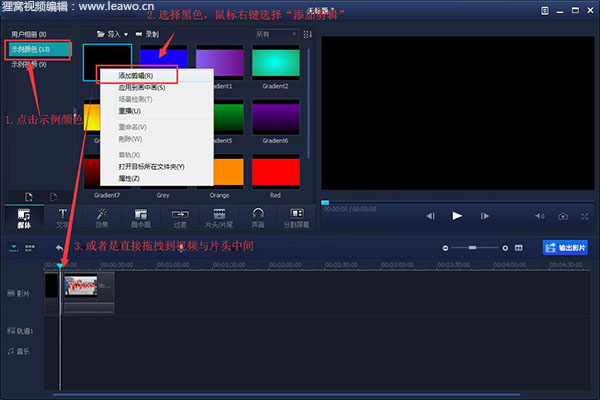Choose 删除(W) in the context menu

156,139
